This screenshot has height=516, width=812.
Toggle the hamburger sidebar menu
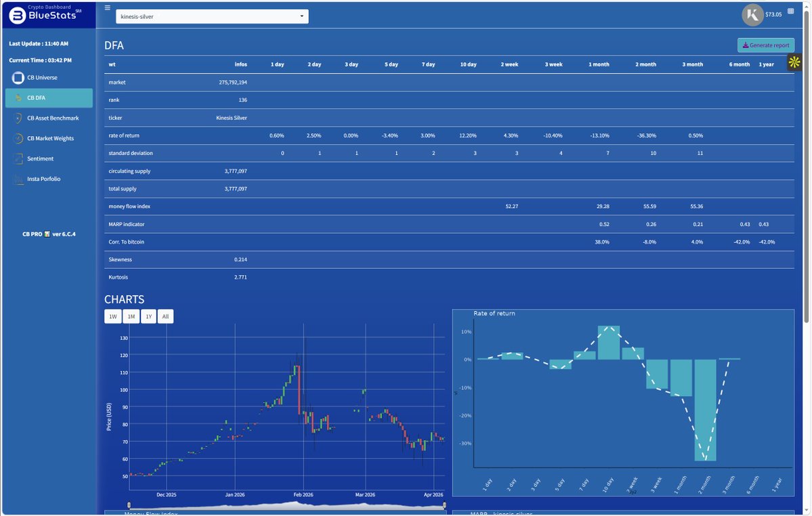click(107, 7)
